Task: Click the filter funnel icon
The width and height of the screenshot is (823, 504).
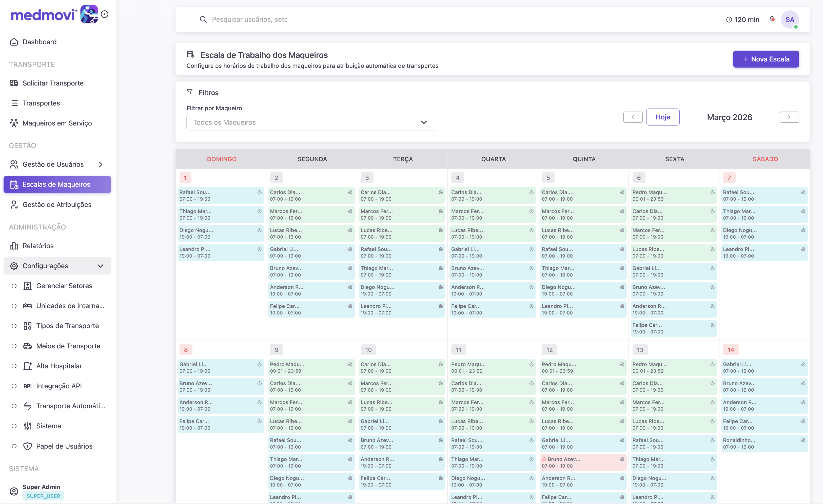Action: (x=190, y=92)
